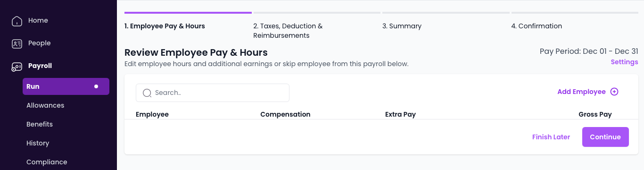Select the Confirmation step progress bar

(575, 13)
